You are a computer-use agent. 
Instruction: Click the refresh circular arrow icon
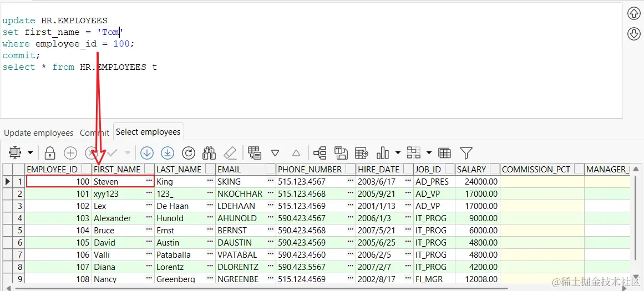[189, 153]
